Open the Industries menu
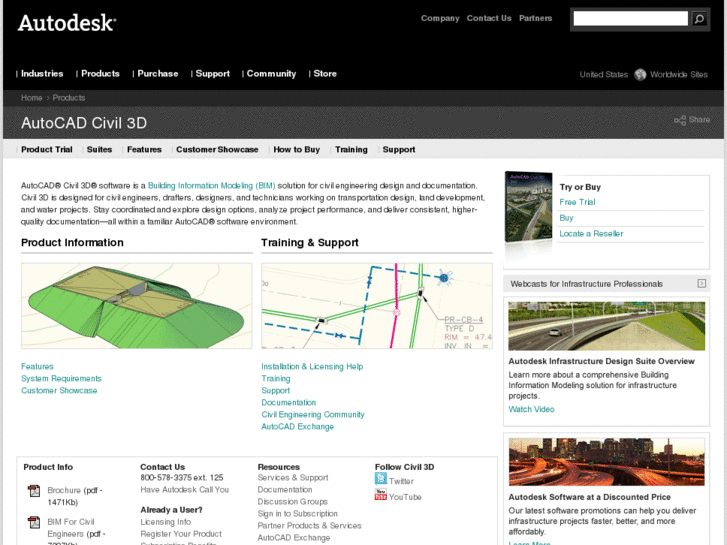This screenshot has height=545, width=727. [x=42, y=74]
